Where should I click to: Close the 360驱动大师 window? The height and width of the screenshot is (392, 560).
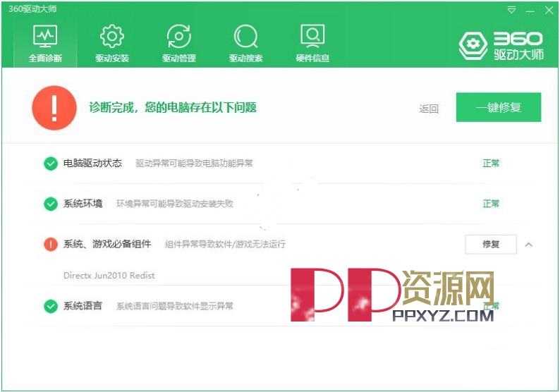coord(549,10)
